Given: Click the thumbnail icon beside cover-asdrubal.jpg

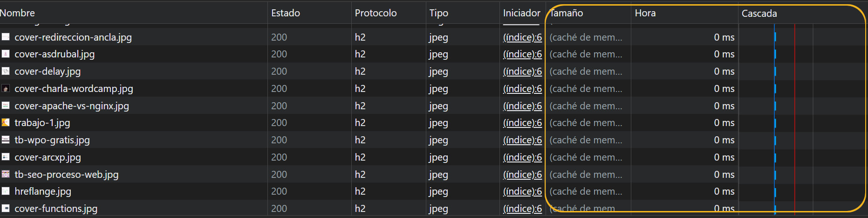Looking at the screenshot, I should [6, 54].
